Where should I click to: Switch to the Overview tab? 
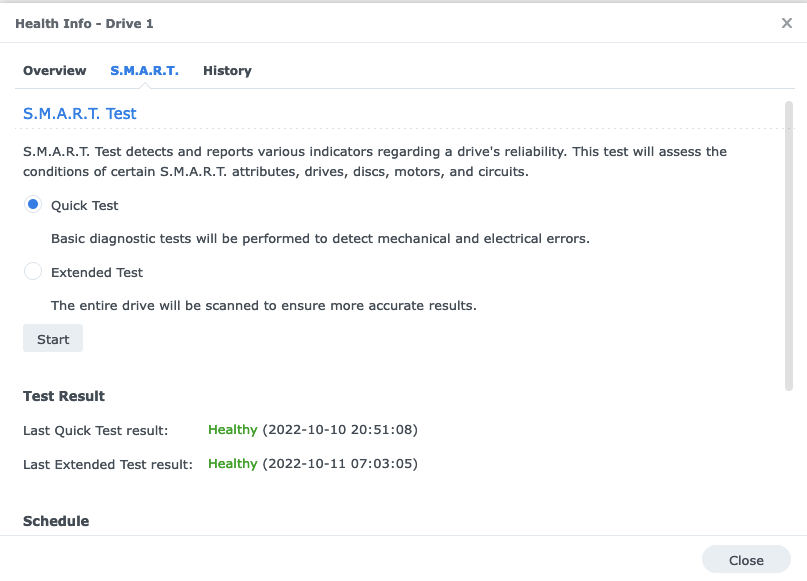pos(55,71)
